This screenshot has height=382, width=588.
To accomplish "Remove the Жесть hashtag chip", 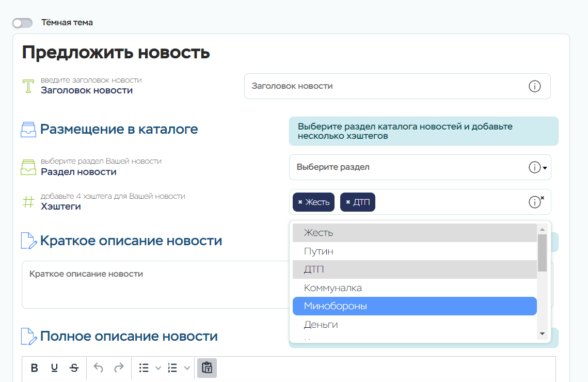I will click(300, 202).
